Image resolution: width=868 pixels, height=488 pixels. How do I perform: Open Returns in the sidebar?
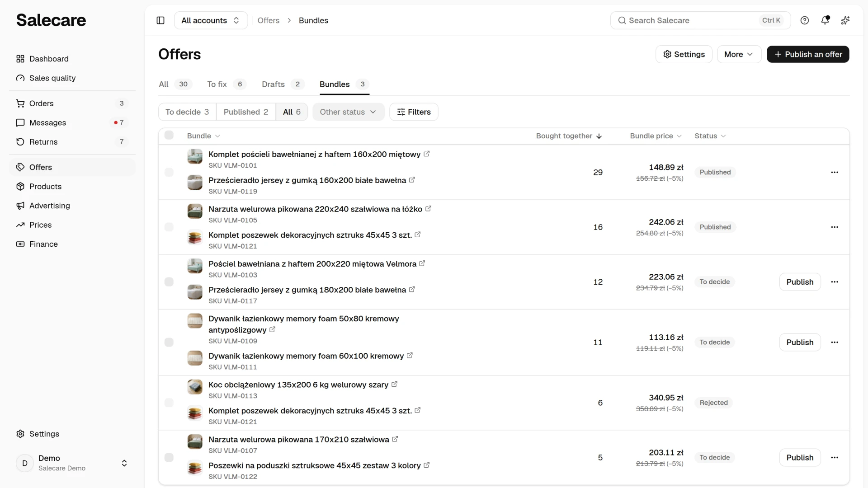pyautogui.click(x=72, y=142)
